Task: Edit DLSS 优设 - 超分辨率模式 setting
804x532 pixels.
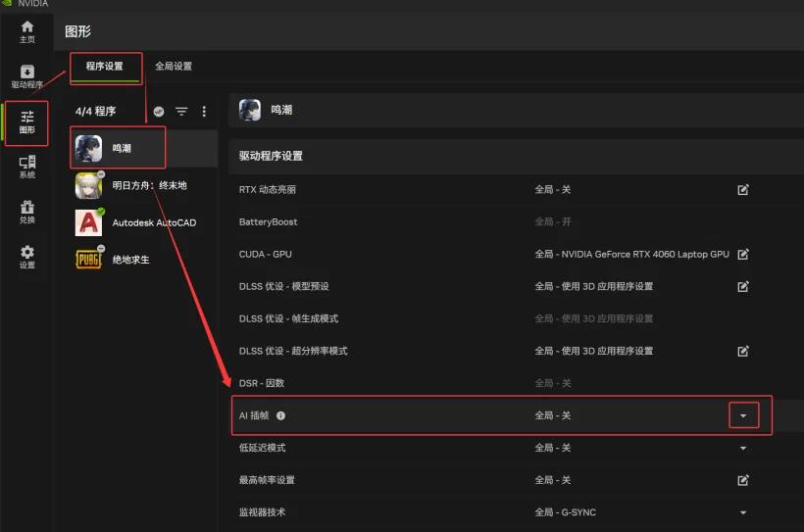Action: pos(743,351)
